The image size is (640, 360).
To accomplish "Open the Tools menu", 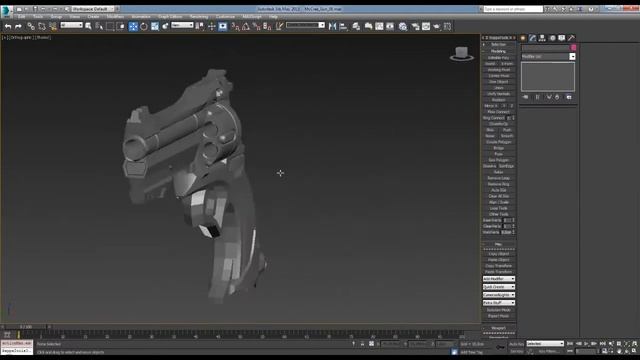I will coord(38,17).
